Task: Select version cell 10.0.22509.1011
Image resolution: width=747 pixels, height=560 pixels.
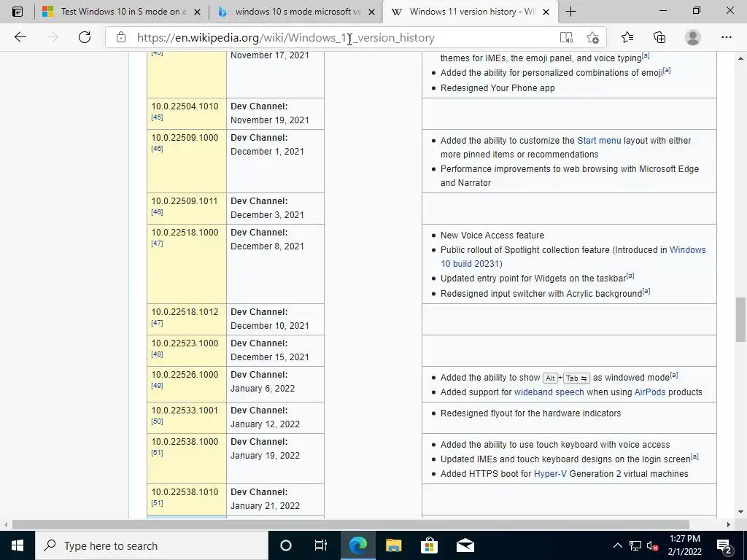Action: pos(187,208)
